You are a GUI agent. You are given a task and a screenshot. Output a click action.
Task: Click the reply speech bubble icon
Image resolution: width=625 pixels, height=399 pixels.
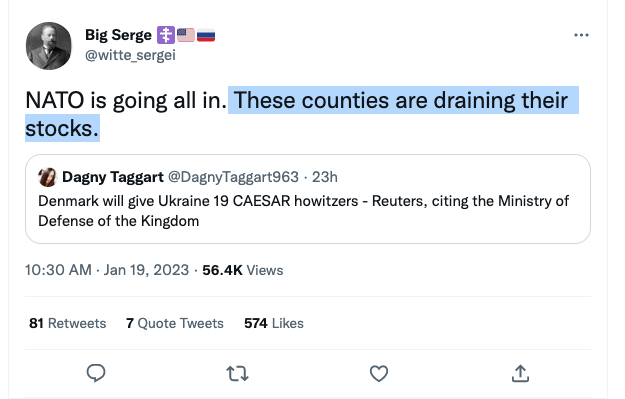click(96, 373)
